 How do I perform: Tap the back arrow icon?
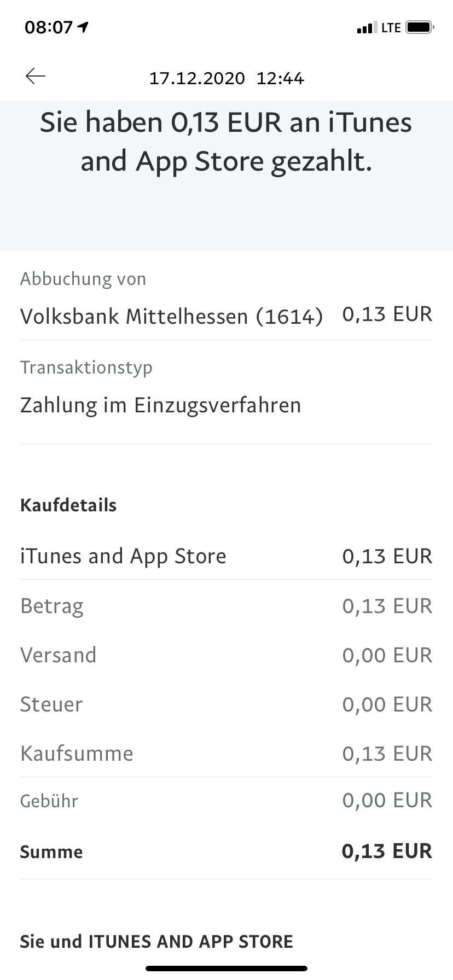[x=36, y=76]
